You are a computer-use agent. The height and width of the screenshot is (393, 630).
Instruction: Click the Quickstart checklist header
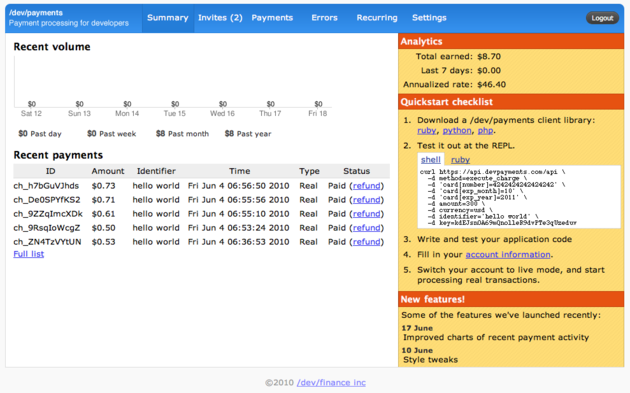pyautogui.click(x=511, y=102)
